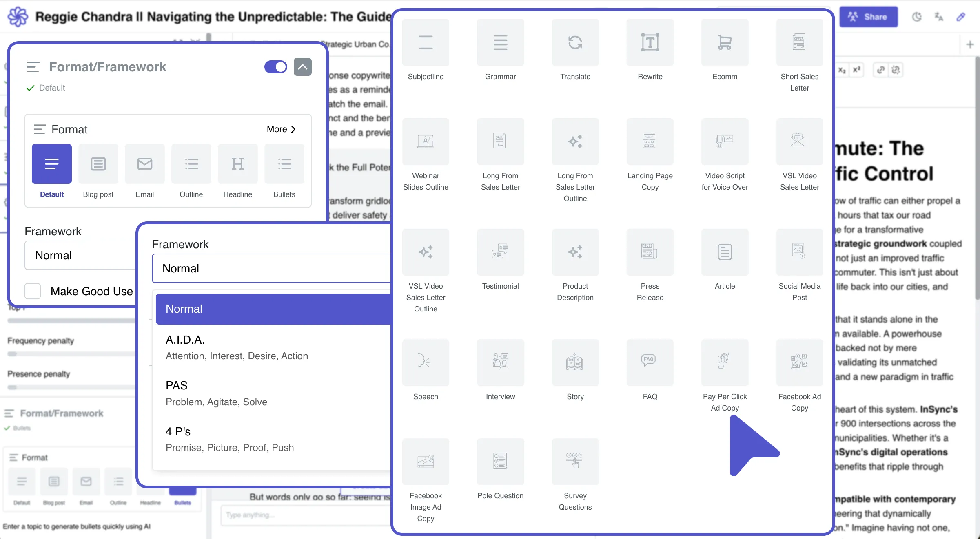
Task: Pick the Email format icon
Action: (x=144, y=164)
